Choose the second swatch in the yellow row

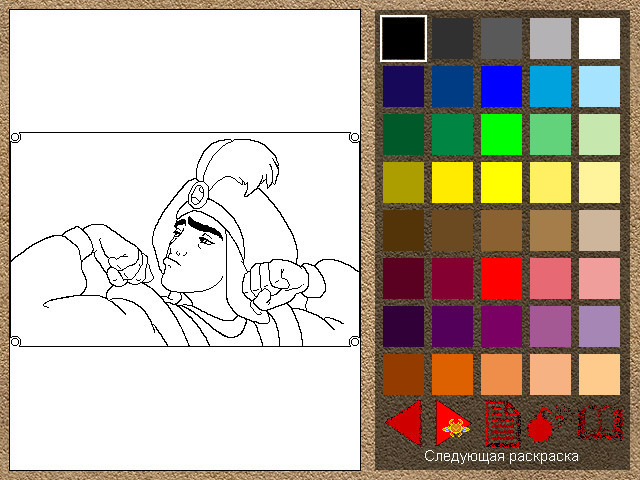(452, 182)
